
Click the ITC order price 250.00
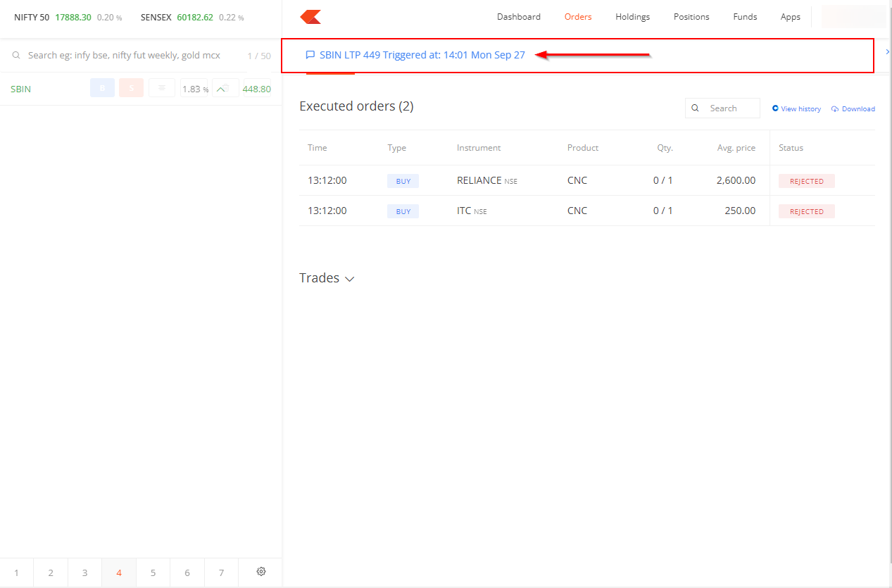click(x=741, y=211)
